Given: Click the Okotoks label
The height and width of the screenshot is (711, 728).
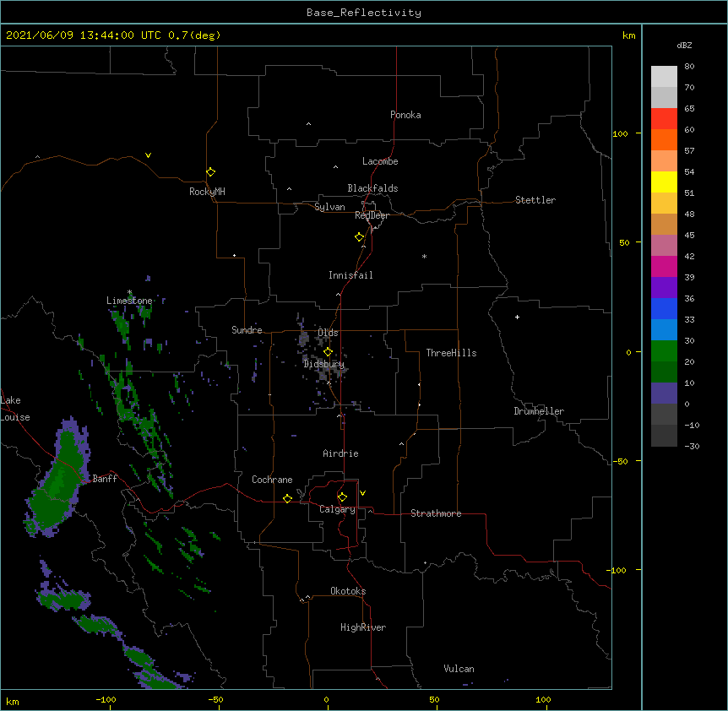Looking at the screenshot, I should [x=348, y=591].
